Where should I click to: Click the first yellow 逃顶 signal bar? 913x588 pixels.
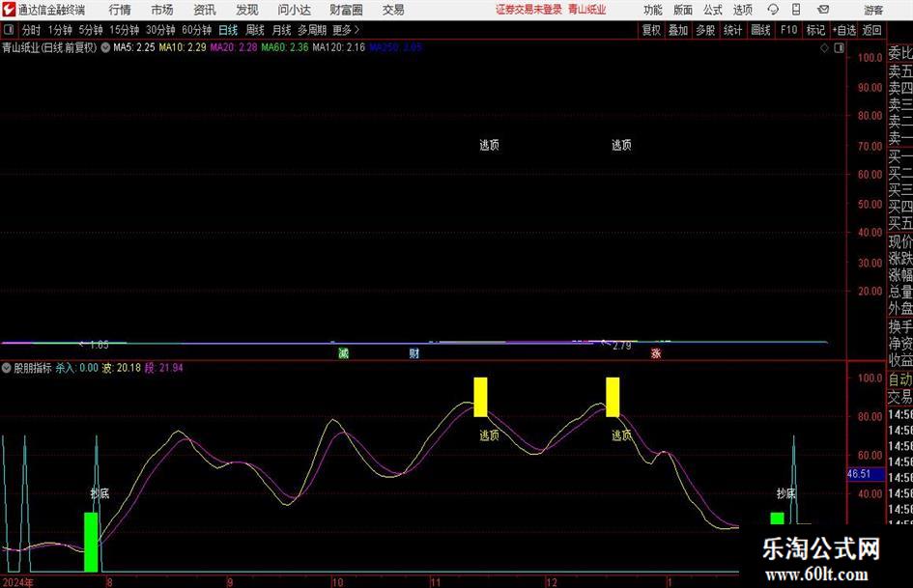(x=480, y=397)
